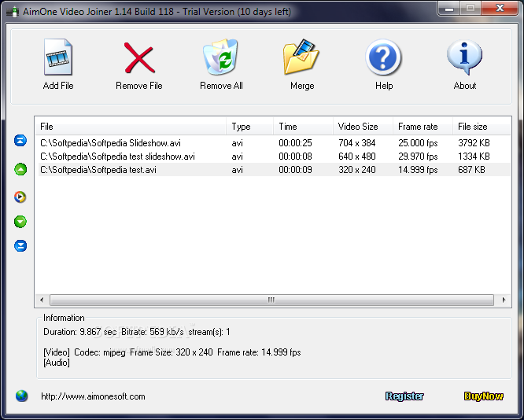Click the 00:00:25 time cell
The width and height of the screenshot is (524, 420).
(x=295, y=143)
